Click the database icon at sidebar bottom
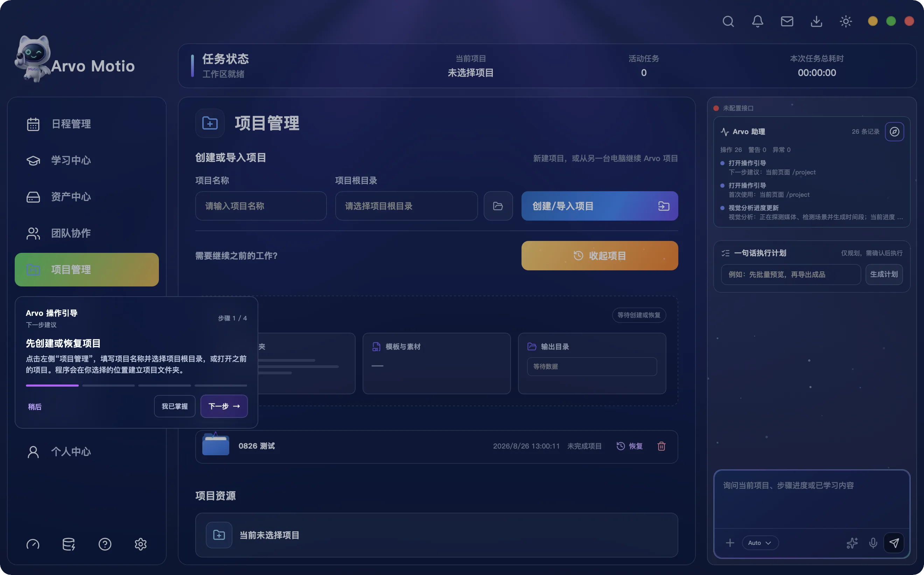 (69, 544)
